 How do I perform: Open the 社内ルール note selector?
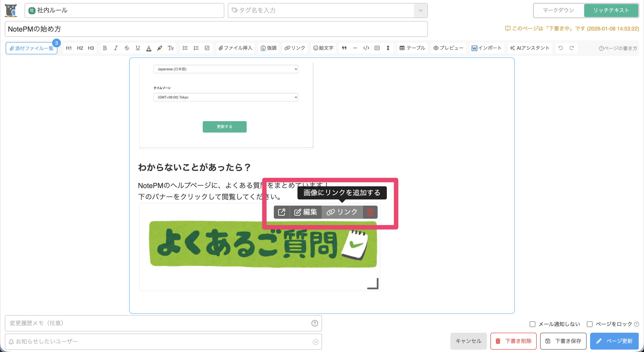tap(124, 11)
